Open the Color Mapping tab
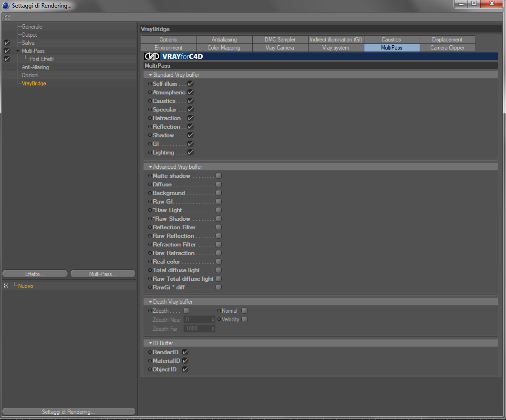 224,47
